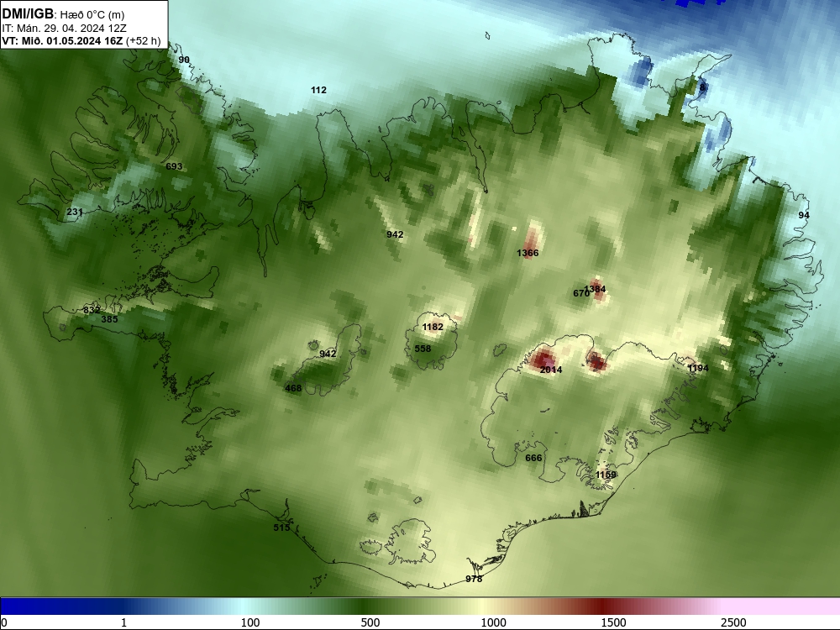Click the 'IT: Mán. 29. 04. 2024 12Z' line
The image size is (840, 630).
click(x=65, y=29)
